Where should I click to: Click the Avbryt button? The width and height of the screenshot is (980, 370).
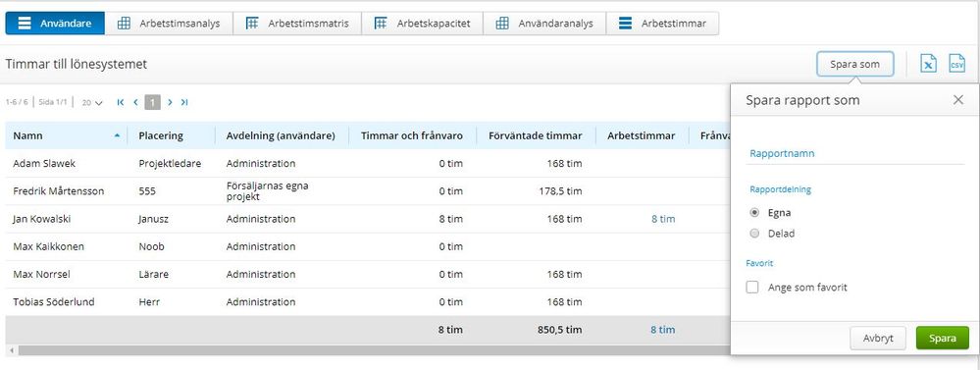click(878, 339)
